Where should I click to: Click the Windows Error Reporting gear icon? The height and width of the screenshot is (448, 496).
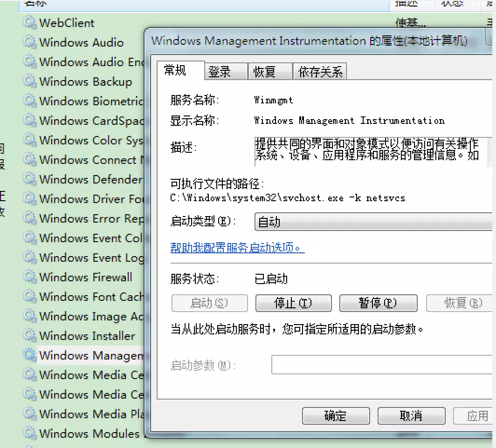[x=30, y=218]
